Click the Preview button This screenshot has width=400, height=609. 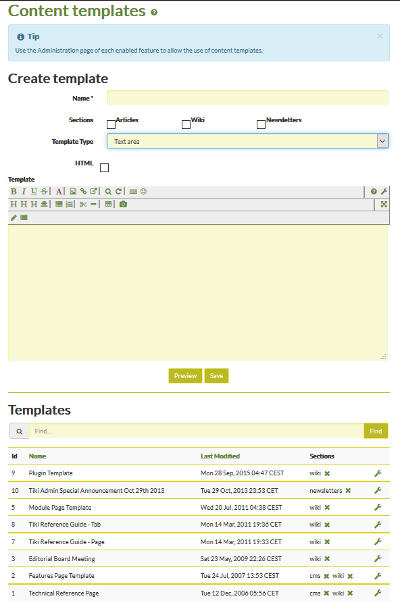click(x=185, y=376)
